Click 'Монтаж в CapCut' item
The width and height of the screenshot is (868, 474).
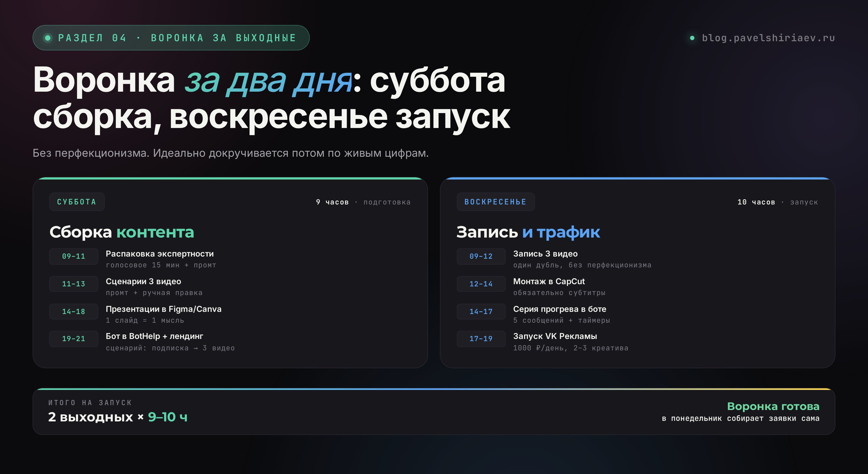point(549,281)
